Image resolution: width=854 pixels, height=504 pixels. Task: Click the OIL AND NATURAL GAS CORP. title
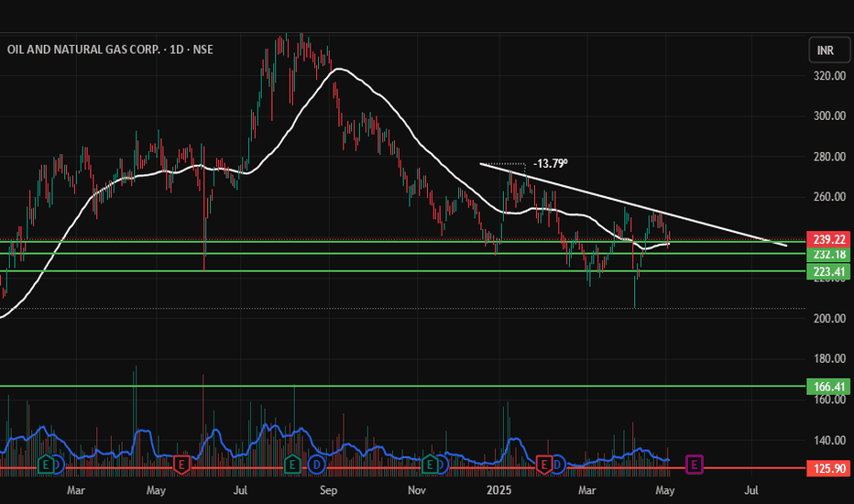tap(83, 49)
